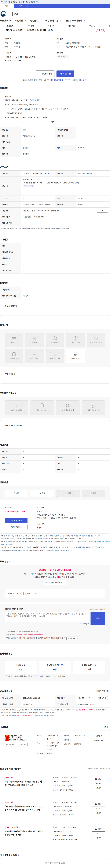
Task: Click the 교육비 지원 welfare icon
Action: (76, 340)
